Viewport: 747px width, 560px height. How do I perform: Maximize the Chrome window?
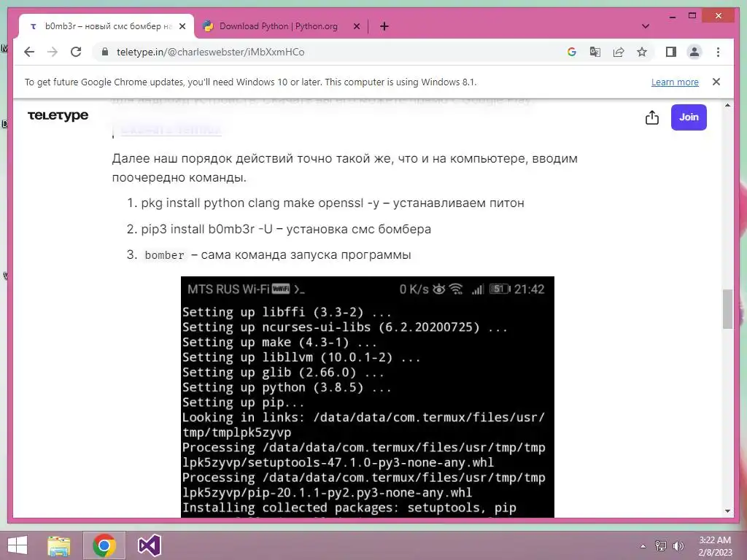[x=692, y=16]
